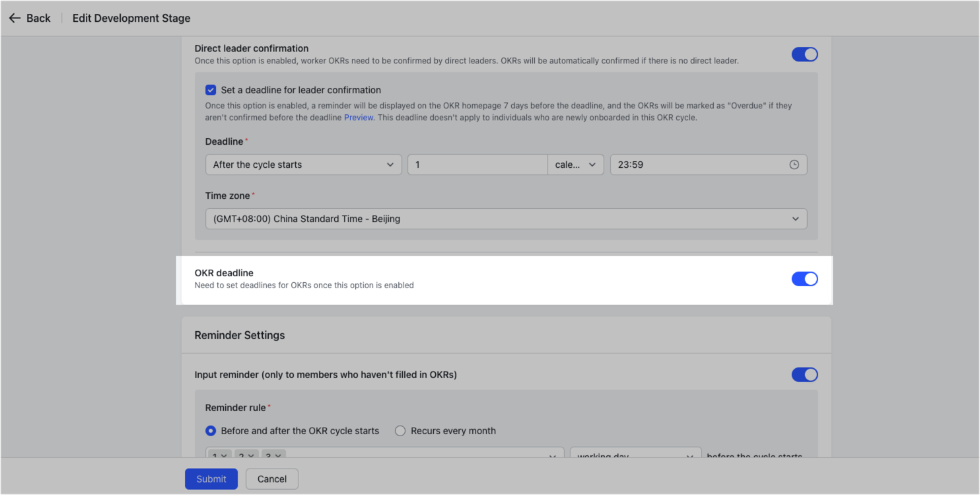Click the back arrow to exit Edit Development Stage
980x495 pixels.
(x=15, y=18)
